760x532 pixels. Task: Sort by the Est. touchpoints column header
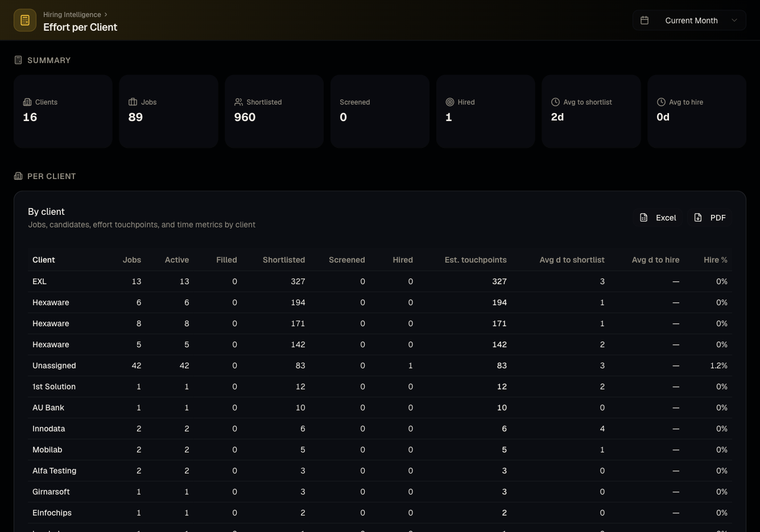(476, 260)
